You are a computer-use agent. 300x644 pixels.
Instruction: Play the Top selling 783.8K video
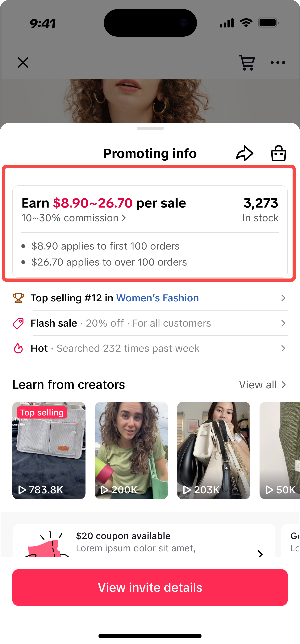[x=49, y=451]
